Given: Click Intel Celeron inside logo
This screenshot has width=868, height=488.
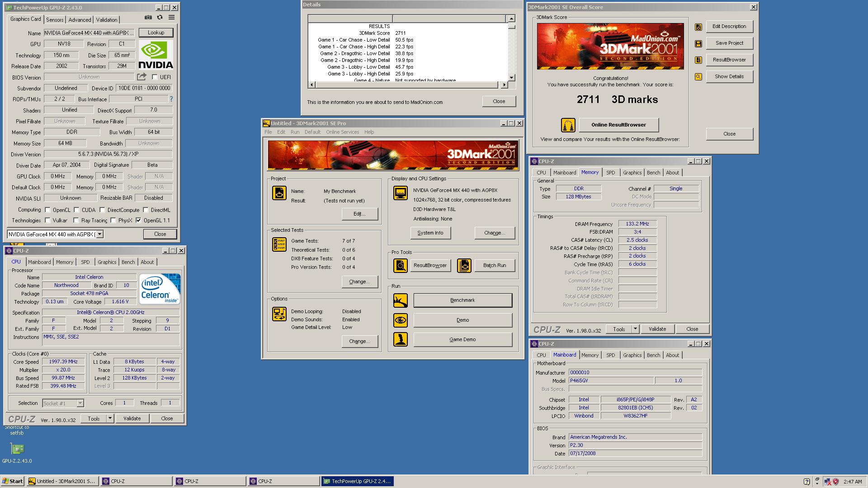Looking at the screenshot, I should [x=160, y=289].
